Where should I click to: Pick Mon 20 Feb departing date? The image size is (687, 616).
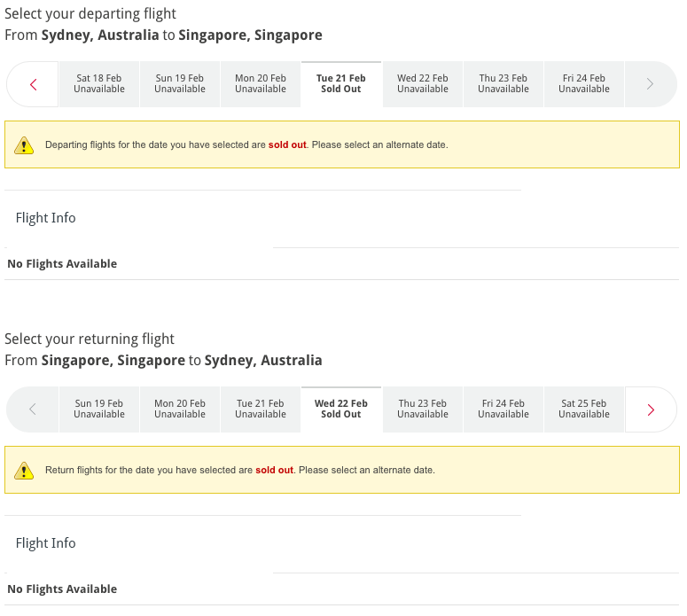[261, 84]
